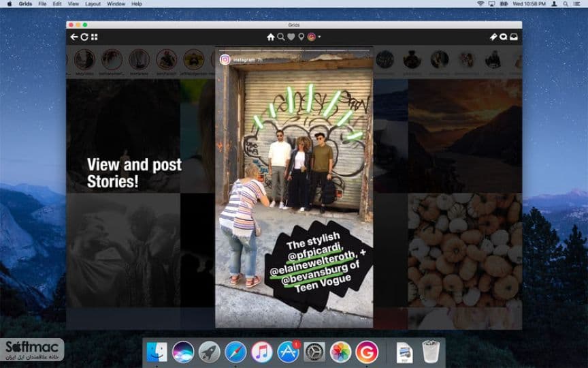This screenshot has height=368, width=588.
Task: Open App Store from the Dock
Action: click(x=288, y=352)
